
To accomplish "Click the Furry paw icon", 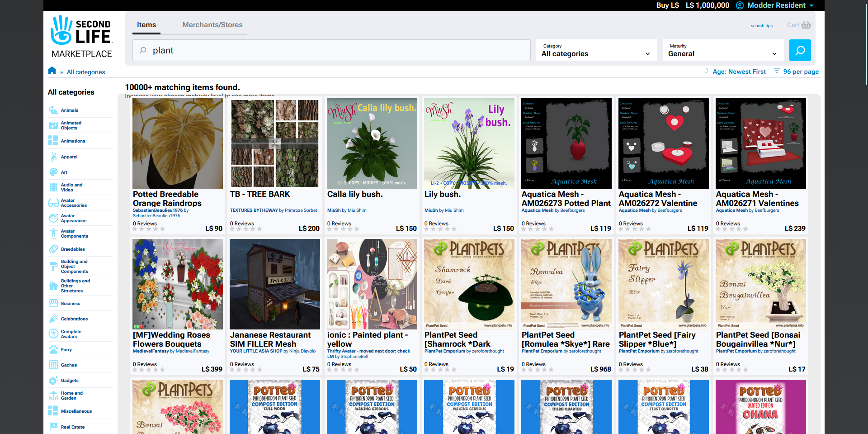I will [53, 349].
